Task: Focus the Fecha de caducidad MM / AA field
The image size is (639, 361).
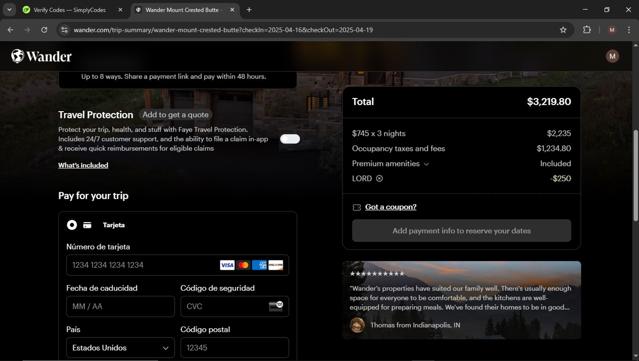Action: click(120, 306)
